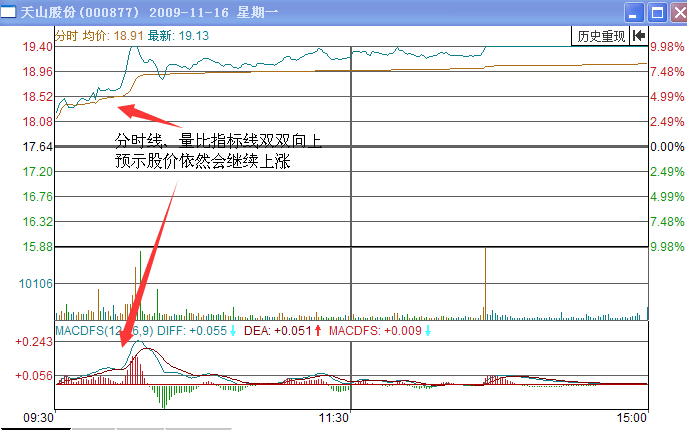Click the 9.98% upper limit percent label
This screenshot has width=687, height=430.
point(666,47)
